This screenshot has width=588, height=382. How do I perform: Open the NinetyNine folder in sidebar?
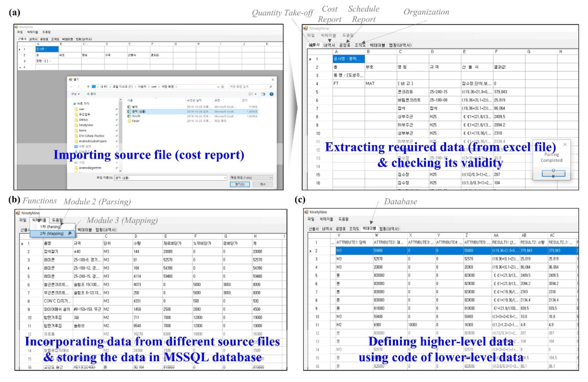click(86, 125)
